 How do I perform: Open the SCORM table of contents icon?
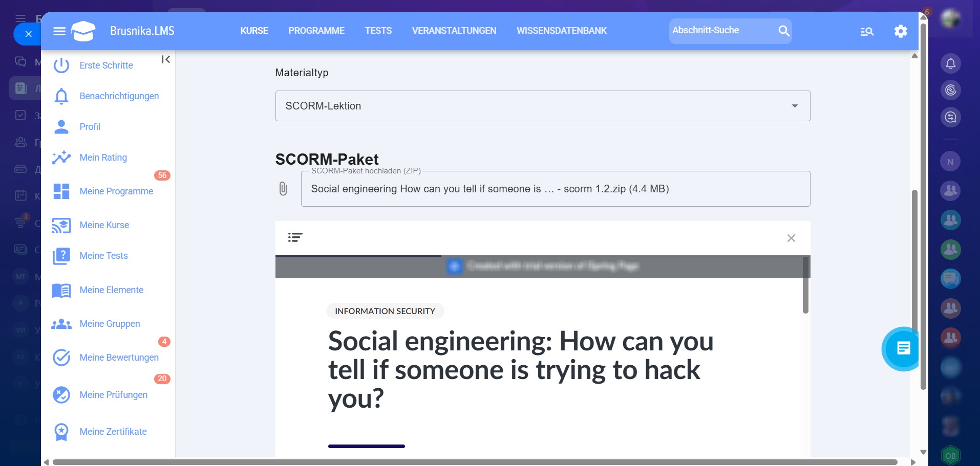click(x=295, y=237)
